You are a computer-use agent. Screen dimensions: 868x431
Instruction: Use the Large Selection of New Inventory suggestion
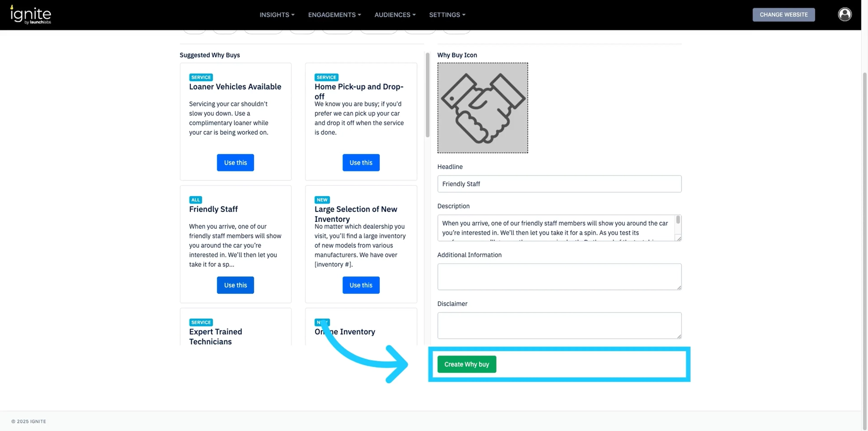click(x=361, y=285)
